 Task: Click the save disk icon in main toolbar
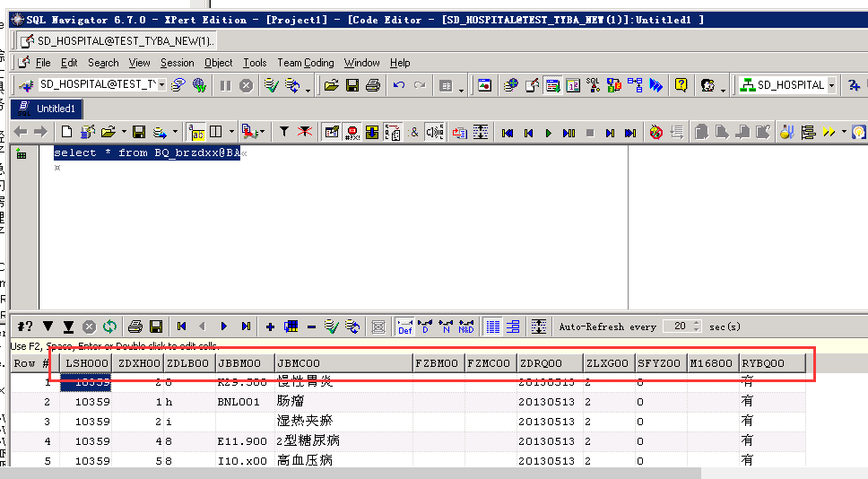[x=352, y=85]
